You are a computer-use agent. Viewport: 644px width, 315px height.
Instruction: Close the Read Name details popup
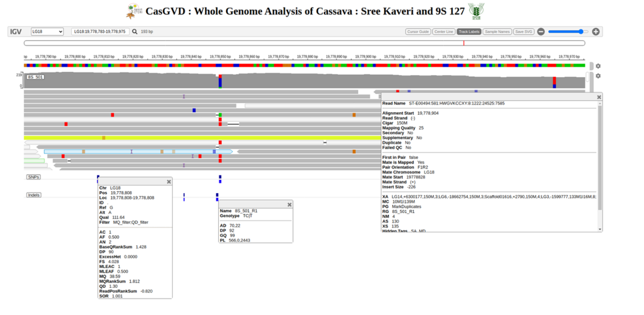pyautogui.click(x=599, y=97)
